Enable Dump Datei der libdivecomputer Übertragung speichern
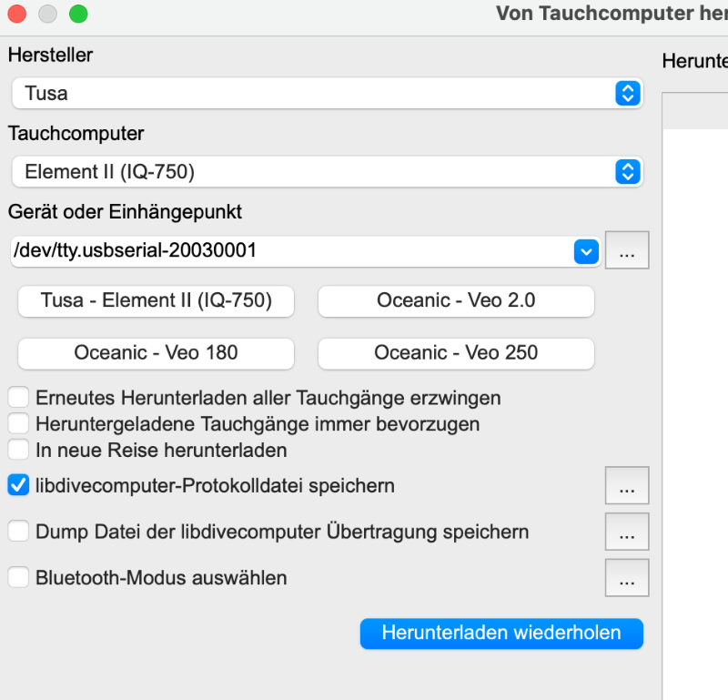Viewport: 728px width, 700px height. click(18, 532)
